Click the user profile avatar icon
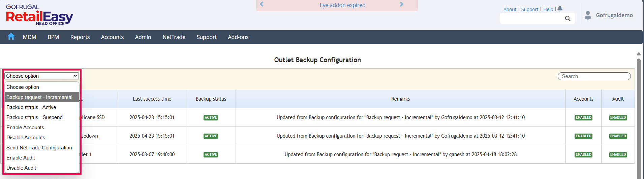 588,15
